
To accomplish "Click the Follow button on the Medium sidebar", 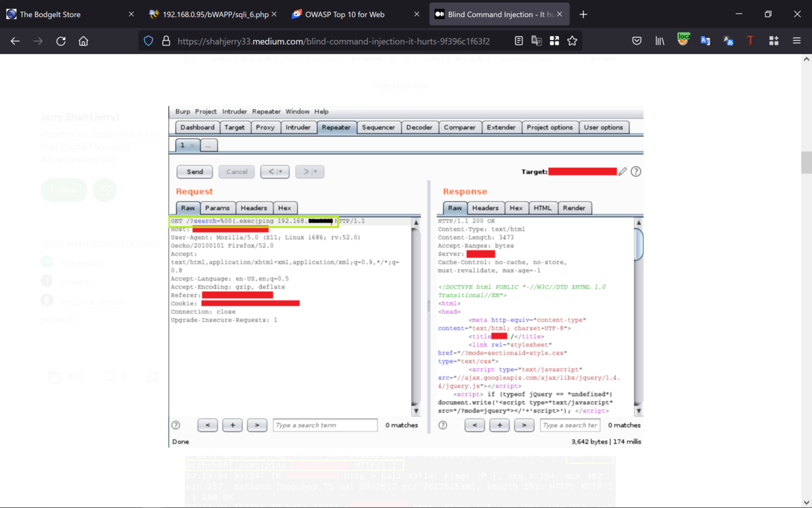I will click(64, 190).
